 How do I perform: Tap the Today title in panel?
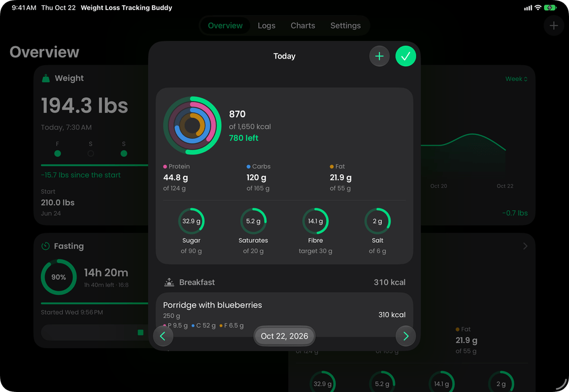pos(284,56)
